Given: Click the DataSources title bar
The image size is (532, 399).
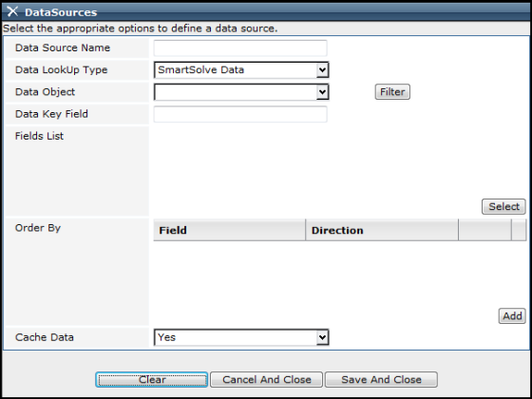Looking at the screenshot, I should tap(266, 11).
